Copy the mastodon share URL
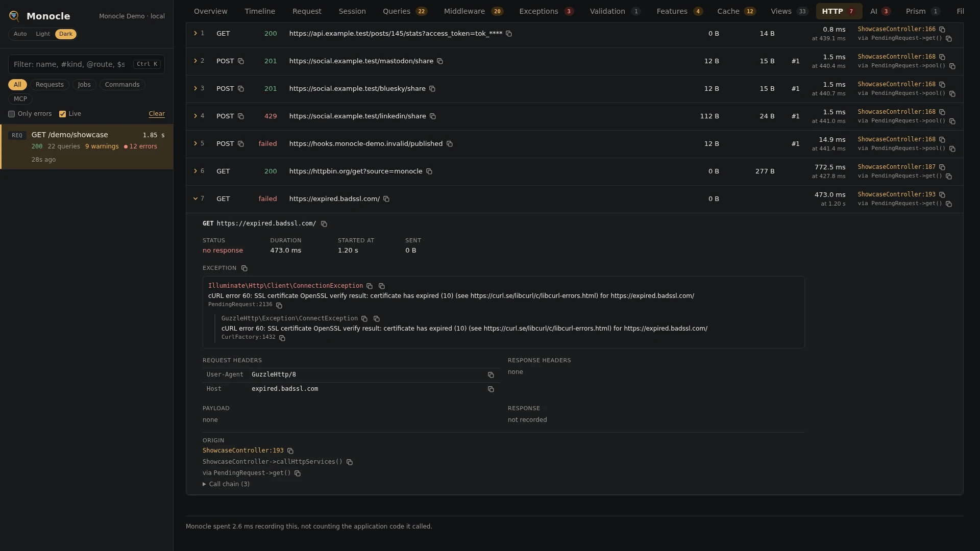The width and height of the screenshot is (980, 551). 440,61
